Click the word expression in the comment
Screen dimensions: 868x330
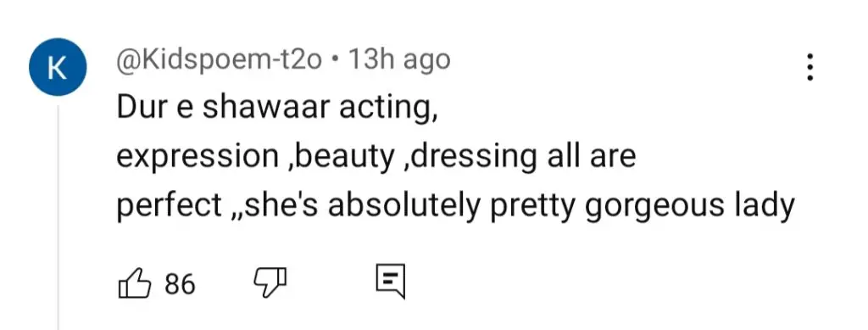coord(198,159)
